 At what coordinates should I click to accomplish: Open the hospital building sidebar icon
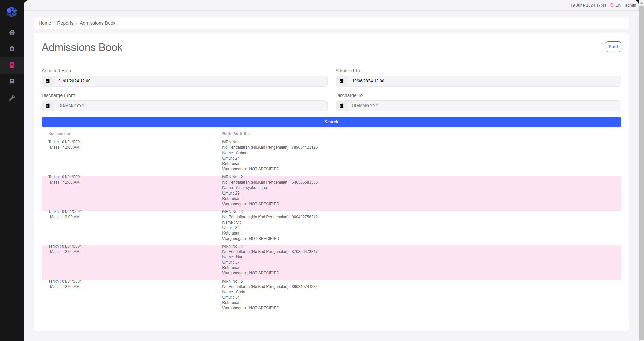pos(12,49)
